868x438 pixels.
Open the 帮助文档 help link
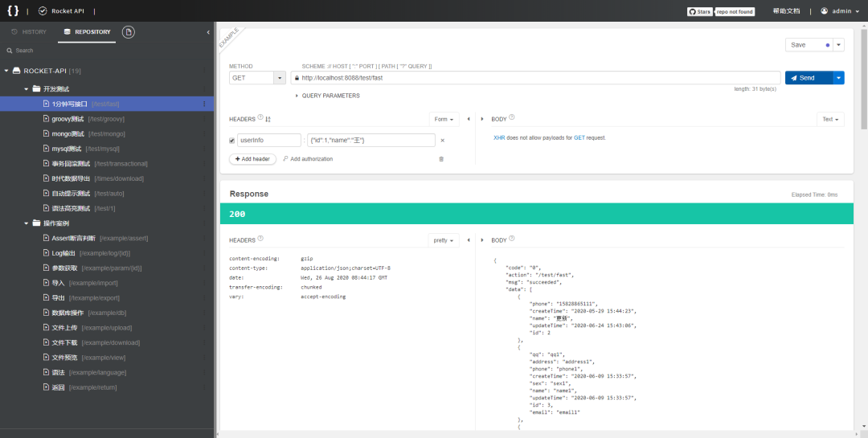tap(786, 11)
